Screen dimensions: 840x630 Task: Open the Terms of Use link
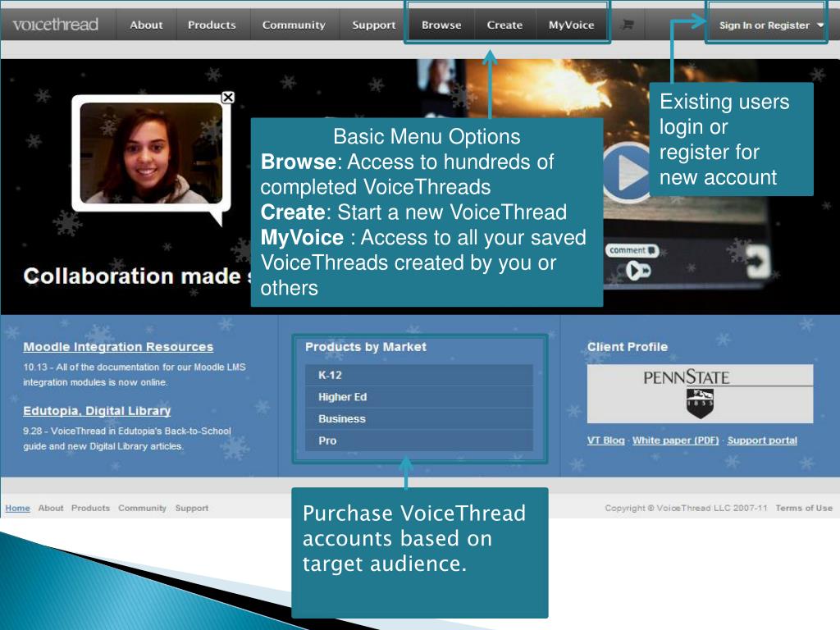[x=804, y=508]
